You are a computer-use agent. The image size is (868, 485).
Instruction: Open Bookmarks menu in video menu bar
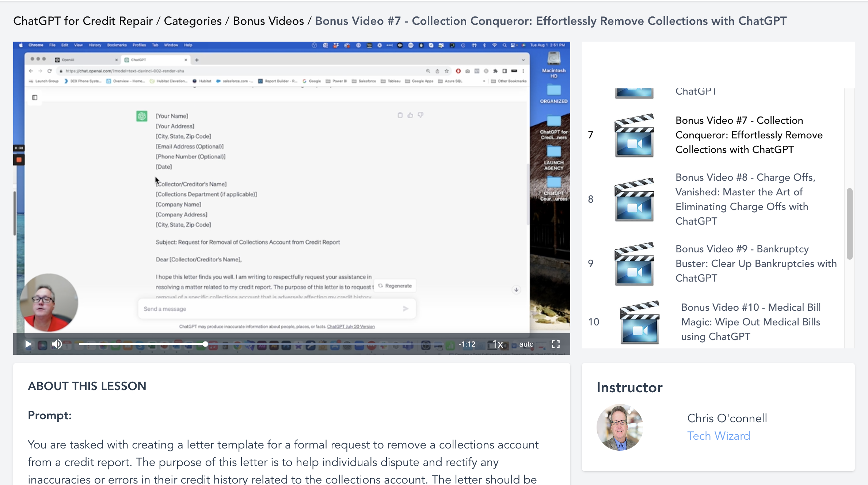[117, 45]
